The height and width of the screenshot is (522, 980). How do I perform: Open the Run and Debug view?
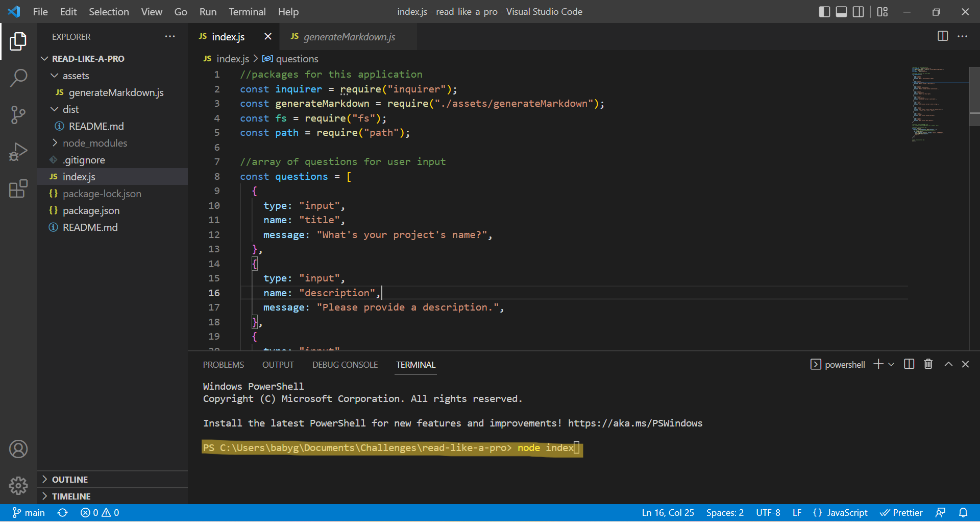(18, 152)
